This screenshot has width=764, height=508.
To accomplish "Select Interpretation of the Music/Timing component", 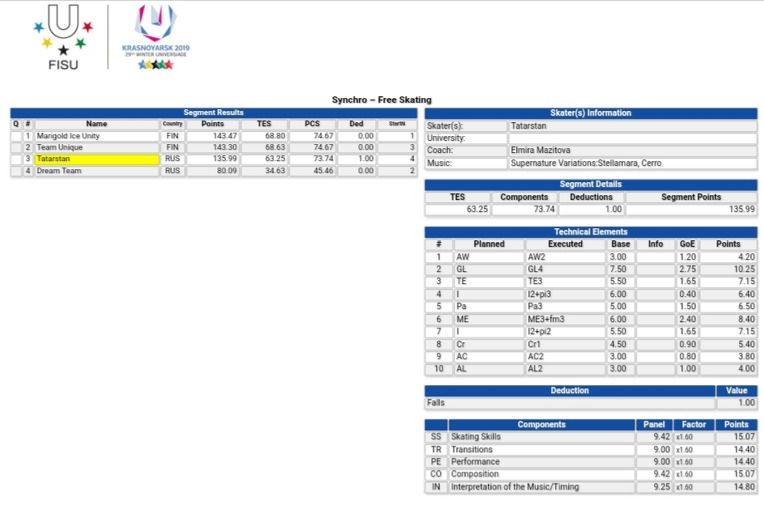I will 541,487.
